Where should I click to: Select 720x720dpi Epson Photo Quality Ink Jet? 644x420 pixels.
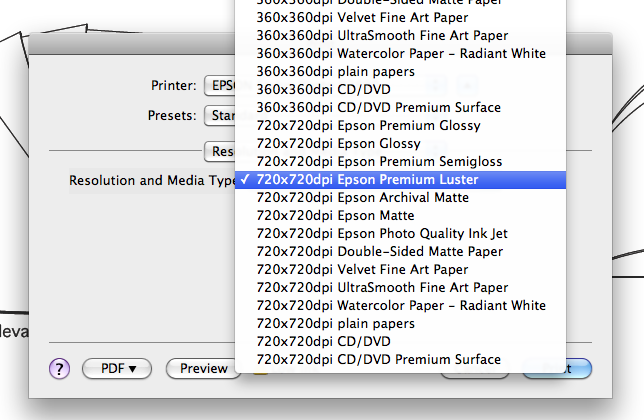tap(400, 234)
